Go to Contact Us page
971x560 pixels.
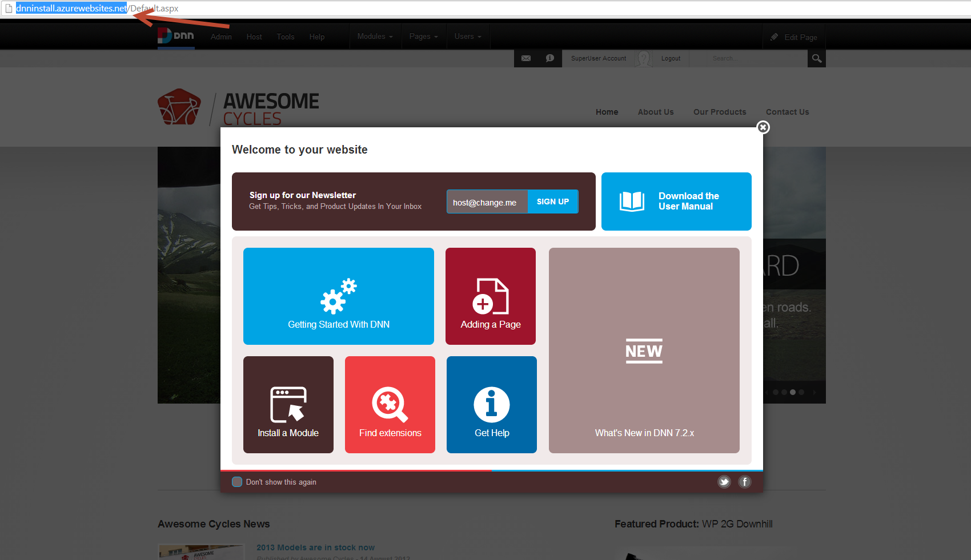[x=788, y=112]
